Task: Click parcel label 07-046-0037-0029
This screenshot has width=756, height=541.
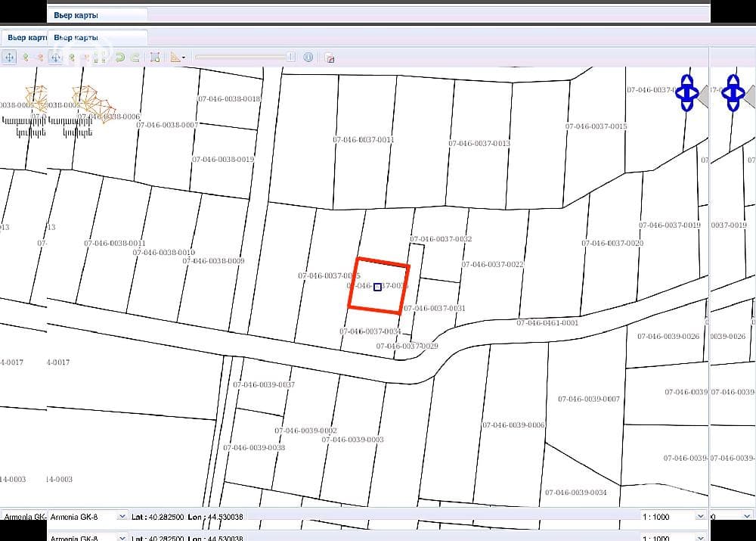Action: pyautogui.click(x=407, y=346)
